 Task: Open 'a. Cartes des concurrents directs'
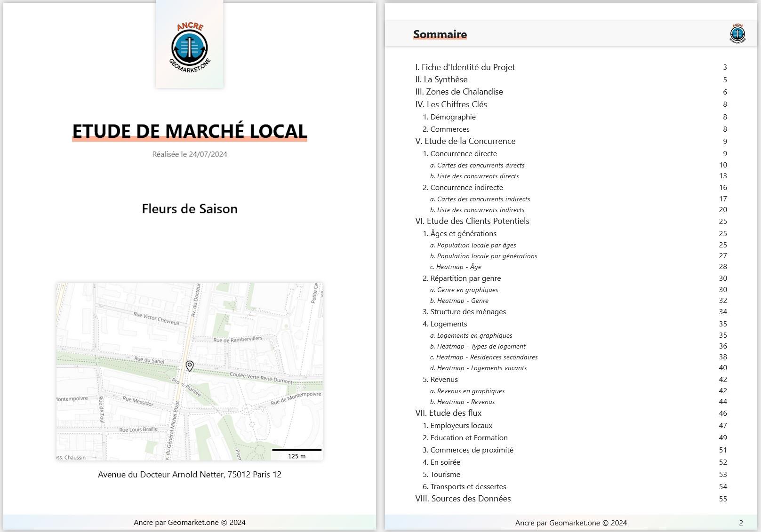coord(477,165)
